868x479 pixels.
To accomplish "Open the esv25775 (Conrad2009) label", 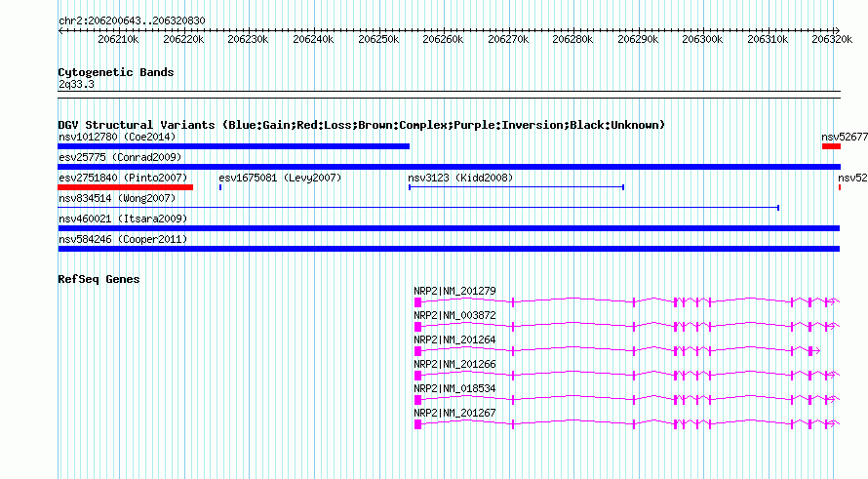I will click(120, 157).
